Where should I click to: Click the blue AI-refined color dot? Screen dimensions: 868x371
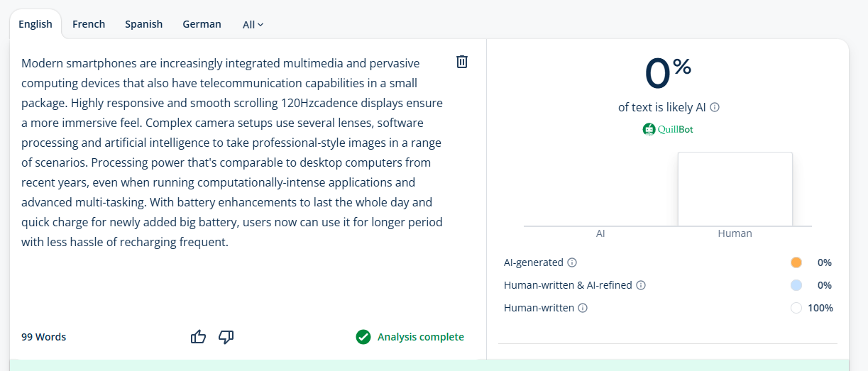pos(796,285)
